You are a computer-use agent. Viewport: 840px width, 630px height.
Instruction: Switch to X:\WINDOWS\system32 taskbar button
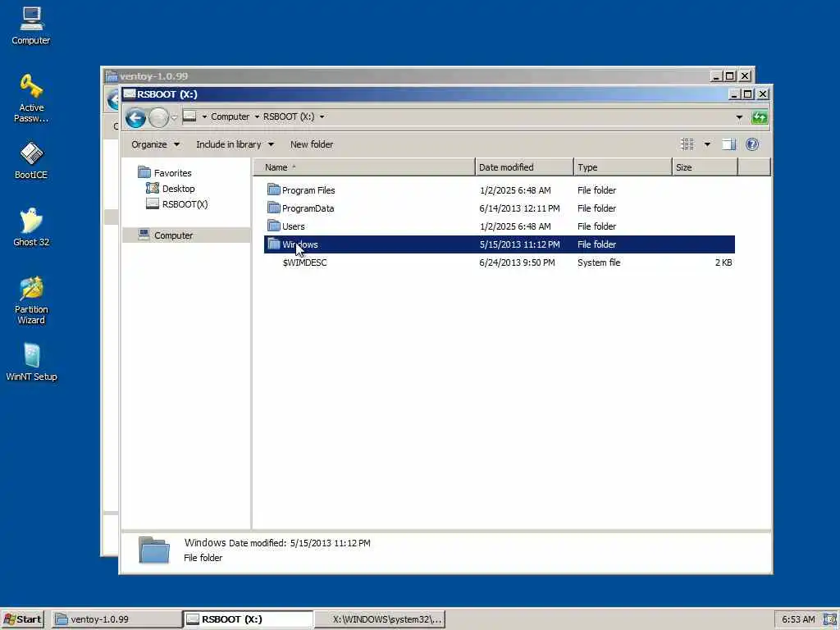[x=379, y=619]
